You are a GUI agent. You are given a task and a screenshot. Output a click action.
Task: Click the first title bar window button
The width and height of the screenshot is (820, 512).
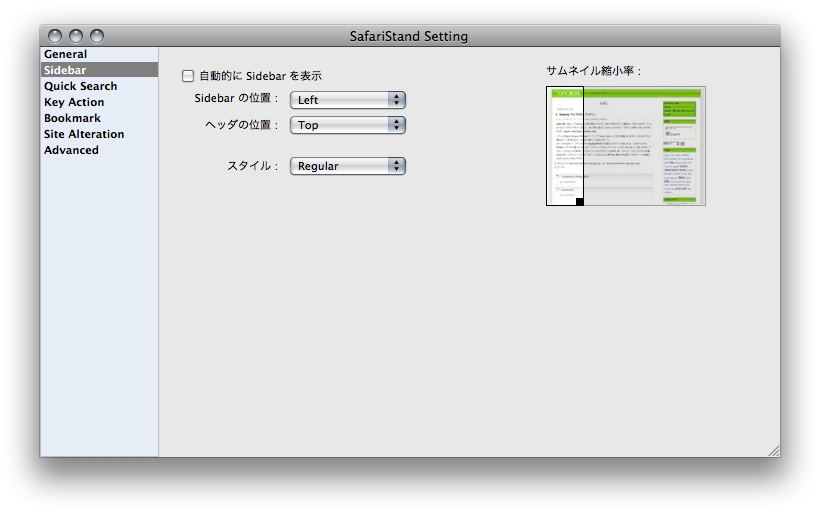click(55, 36)
